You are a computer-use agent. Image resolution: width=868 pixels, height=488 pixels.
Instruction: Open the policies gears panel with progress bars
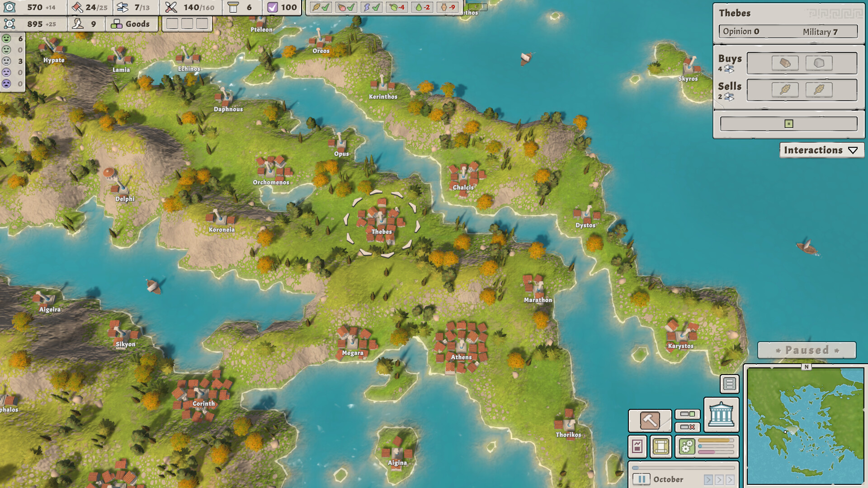[687, 446]
